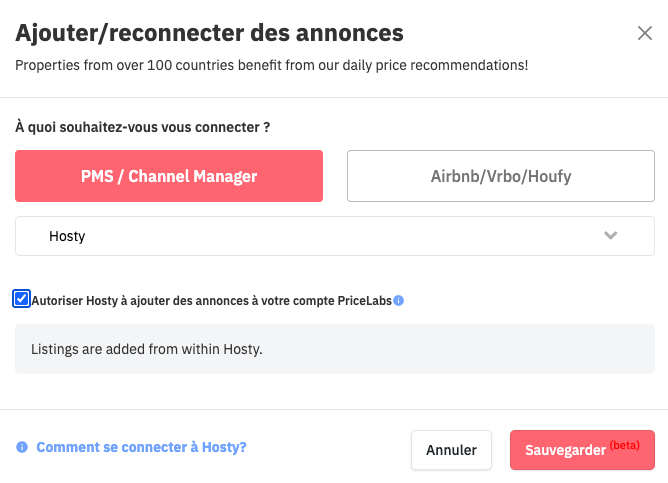The image size is (668, 483).
Task: Click the info icon before the Hosty help link
Action: [x=22, y=448]
